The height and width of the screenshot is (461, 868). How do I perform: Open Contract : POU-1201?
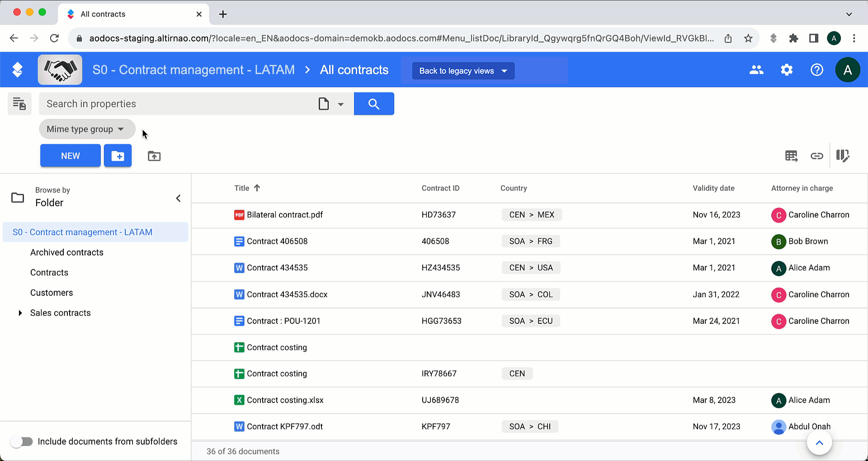283,321
